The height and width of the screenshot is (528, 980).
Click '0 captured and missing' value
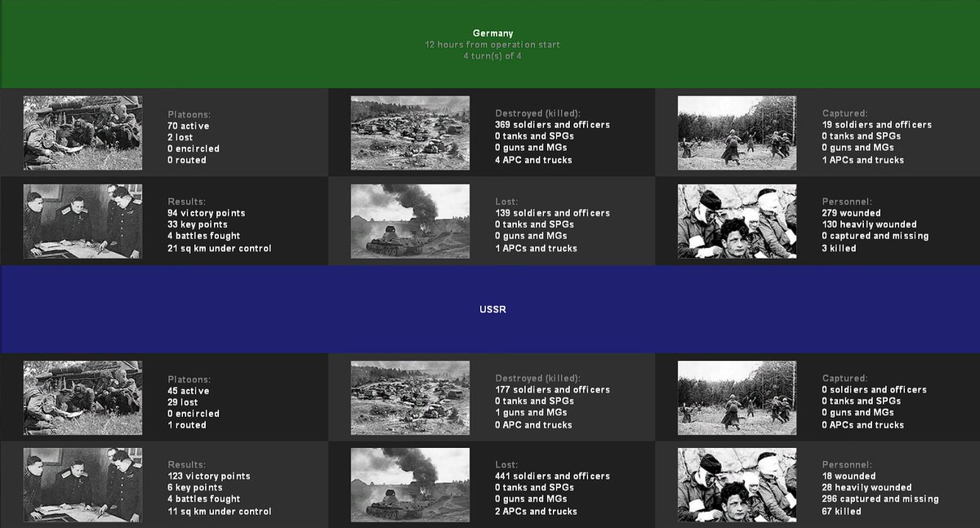coord(875,236)
